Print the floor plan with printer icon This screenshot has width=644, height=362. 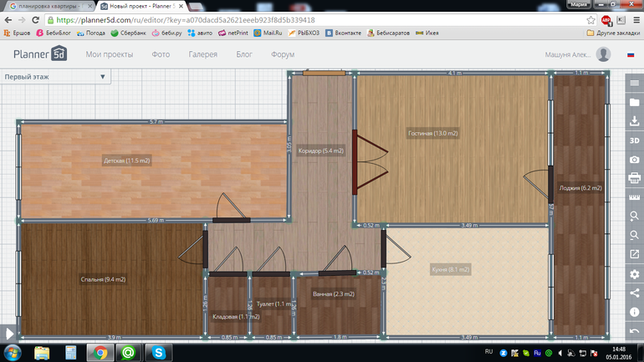(x=635, y=178)
